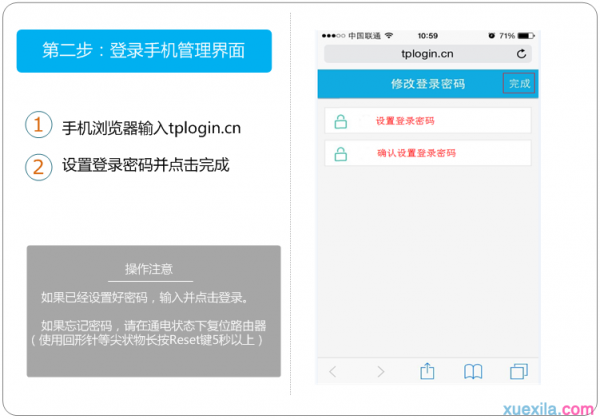Click lock icon beside 确认设置登录密码
The image size is (600, 419).
[x=340, y=154]
